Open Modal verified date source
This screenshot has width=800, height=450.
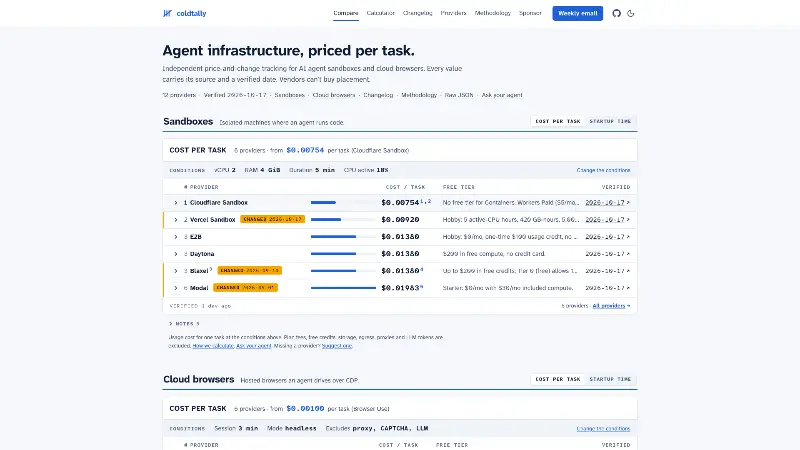[607, 288]
